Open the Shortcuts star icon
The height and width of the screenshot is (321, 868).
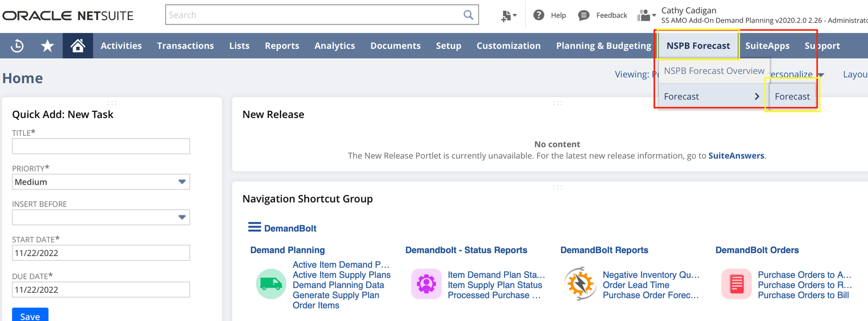pos(48,46)
